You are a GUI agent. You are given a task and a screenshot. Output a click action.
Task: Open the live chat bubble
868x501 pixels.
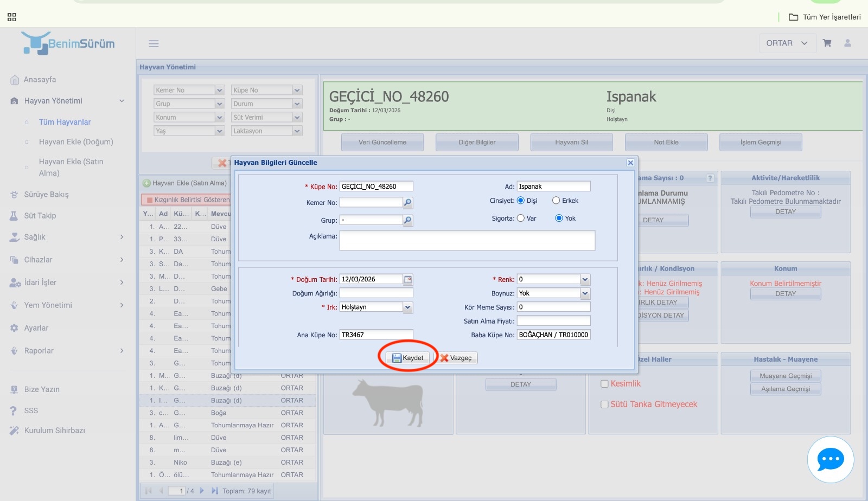[x=831, y=460]
